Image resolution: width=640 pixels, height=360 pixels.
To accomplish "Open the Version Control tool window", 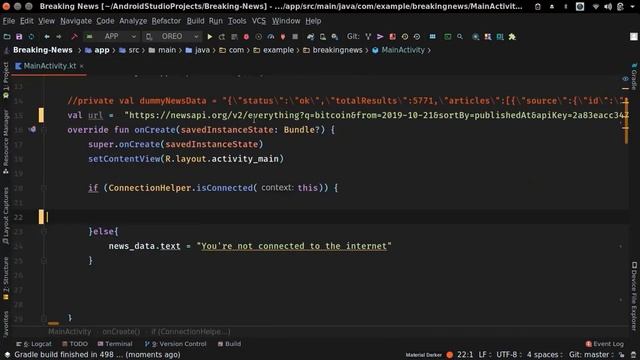I will (x=175, y=344).
